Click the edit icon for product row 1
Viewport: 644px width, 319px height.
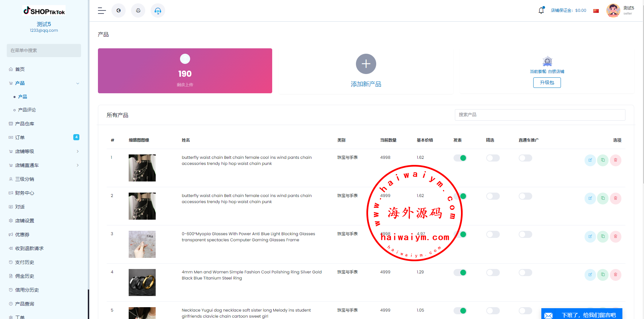tap(590, 160)
